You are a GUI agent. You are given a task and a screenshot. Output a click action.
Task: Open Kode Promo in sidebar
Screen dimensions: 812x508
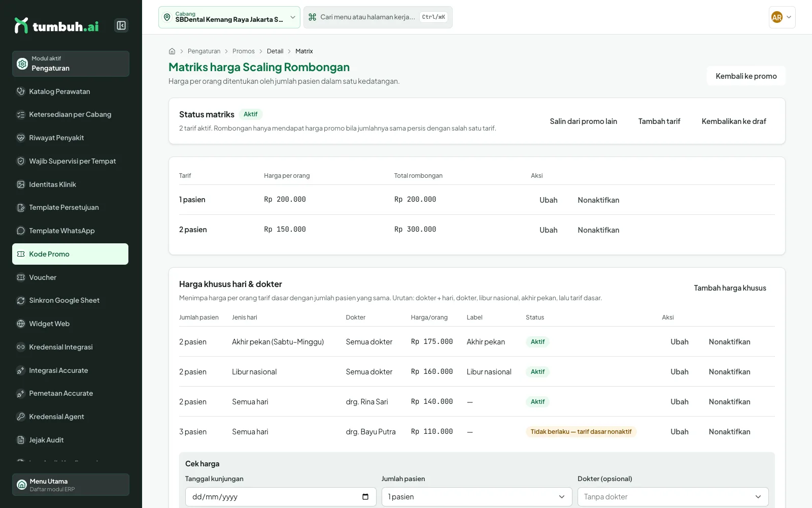[x=70, y=254]
